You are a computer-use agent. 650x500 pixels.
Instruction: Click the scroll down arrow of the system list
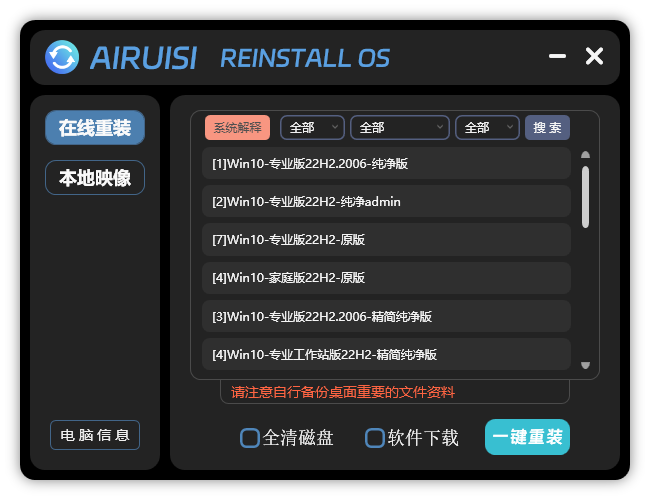pos(585,365)
